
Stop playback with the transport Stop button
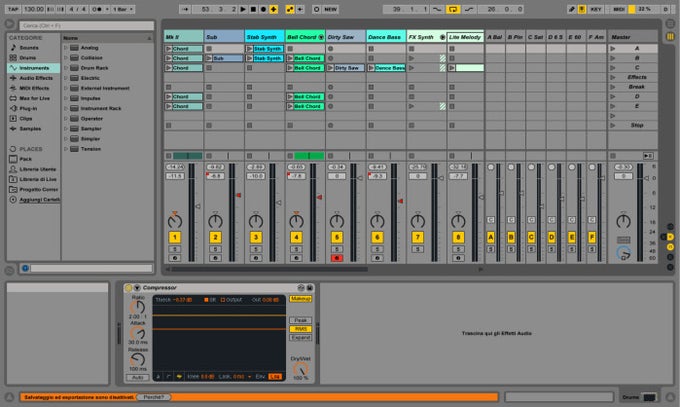coord(253,9)
